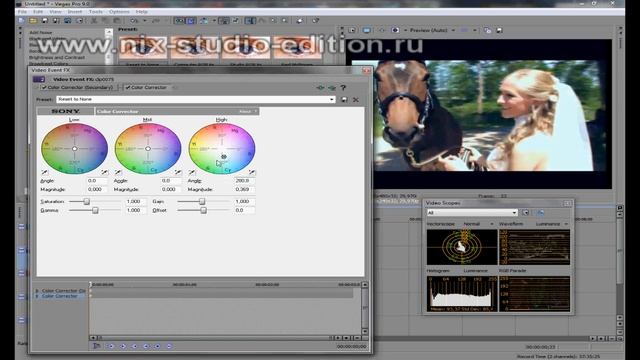Click Sync Cursor button in keyframe controls
This screenshot has height=360, width=640.
[97, 346]
